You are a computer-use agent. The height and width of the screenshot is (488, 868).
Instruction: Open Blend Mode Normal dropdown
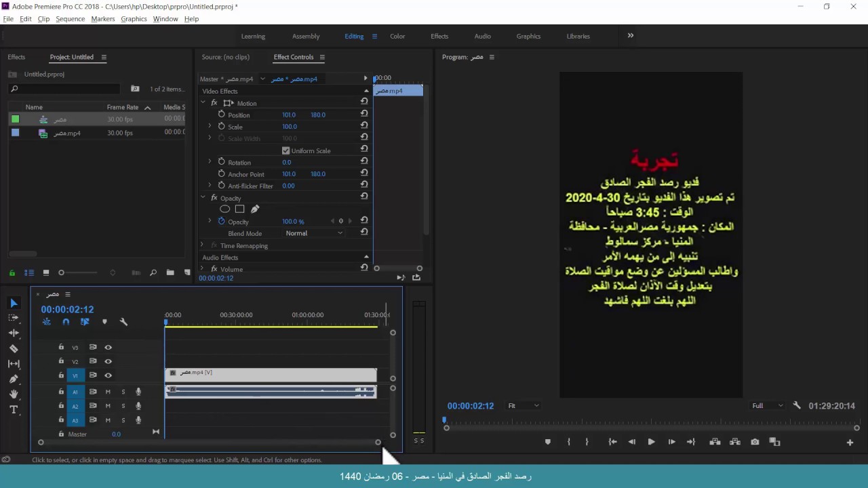tap(314, 233)
